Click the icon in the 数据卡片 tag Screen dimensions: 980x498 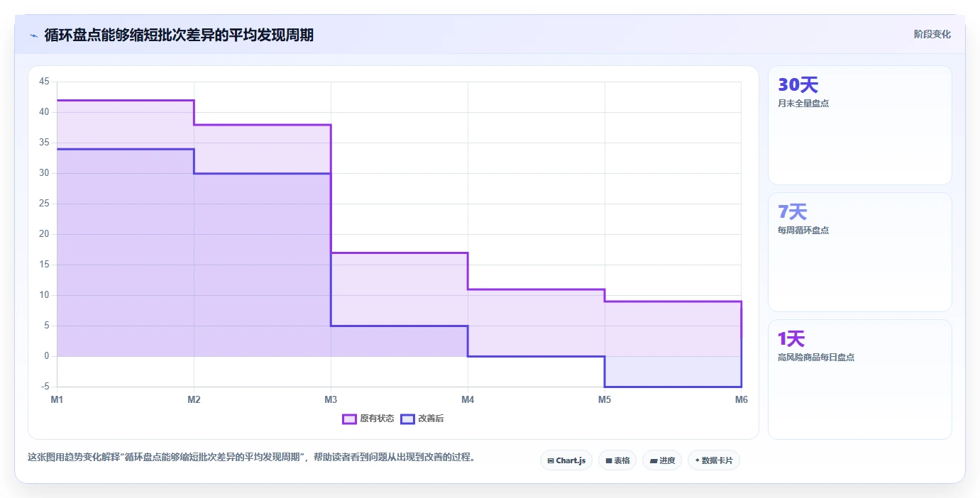(x=697, y=461)
